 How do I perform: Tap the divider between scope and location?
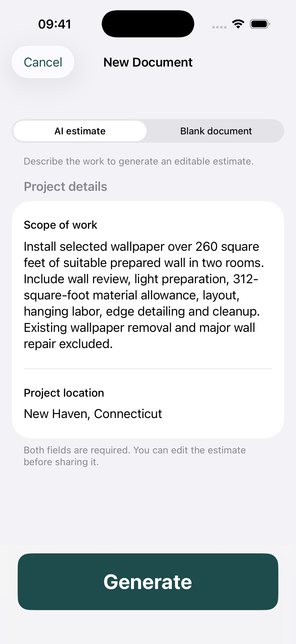(148, 369)
